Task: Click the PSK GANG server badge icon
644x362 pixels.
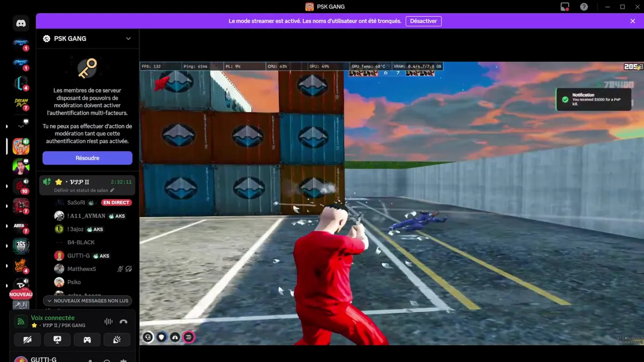Action: [47, 39]
